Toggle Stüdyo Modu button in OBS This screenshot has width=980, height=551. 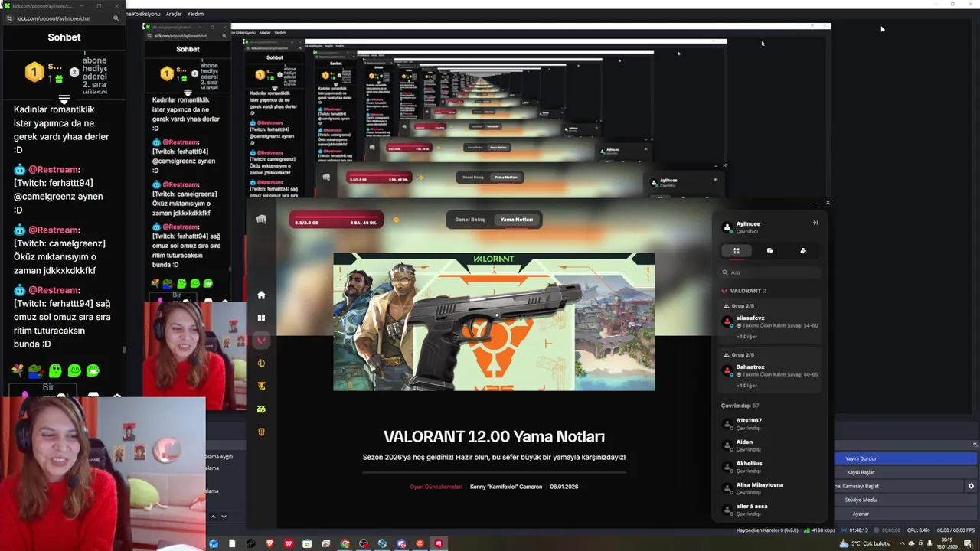(x=905, y=500)
